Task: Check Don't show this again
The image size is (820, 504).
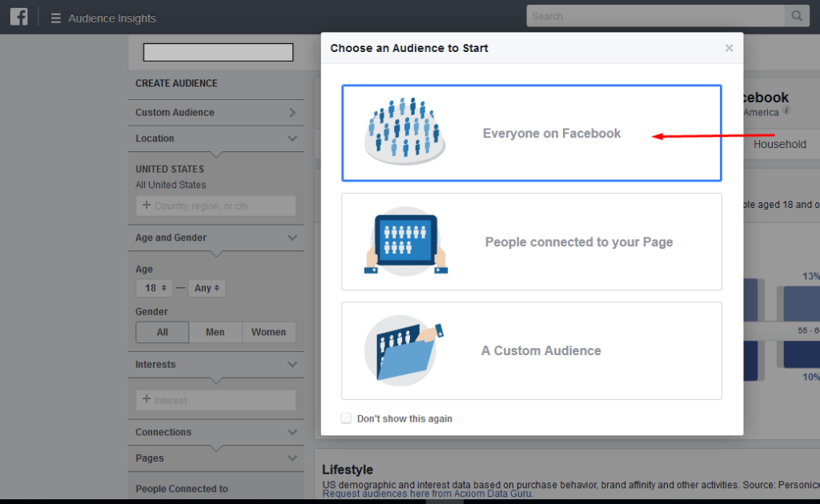Action: pyautogui.click(x=346, y=418)
